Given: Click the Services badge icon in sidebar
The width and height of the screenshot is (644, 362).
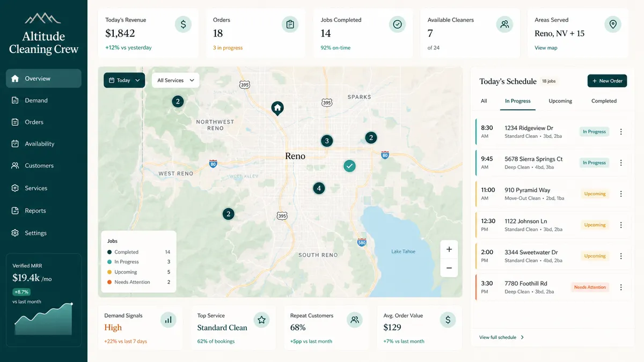Looking at the screenshot, I should pyautogui.click(x=15, y=188).
